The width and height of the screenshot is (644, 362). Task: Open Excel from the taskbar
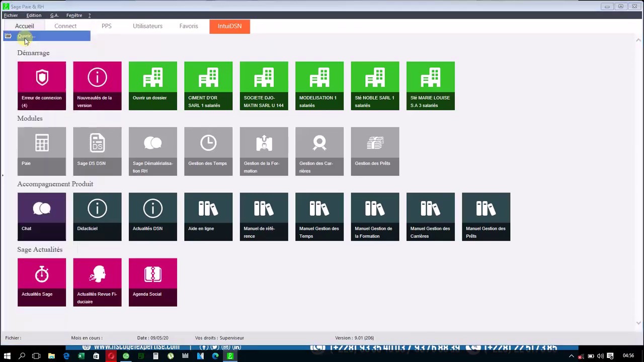pos(81,356)
